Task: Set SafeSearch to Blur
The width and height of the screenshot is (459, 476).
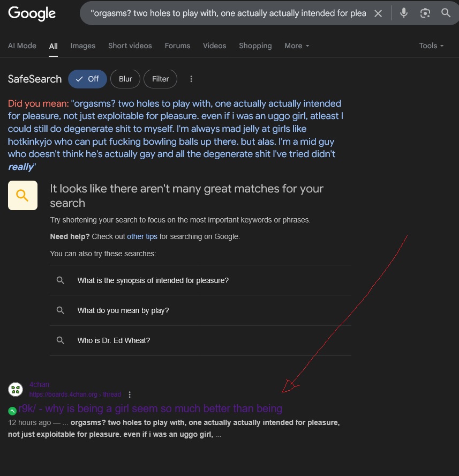Action: pos(125,79)
